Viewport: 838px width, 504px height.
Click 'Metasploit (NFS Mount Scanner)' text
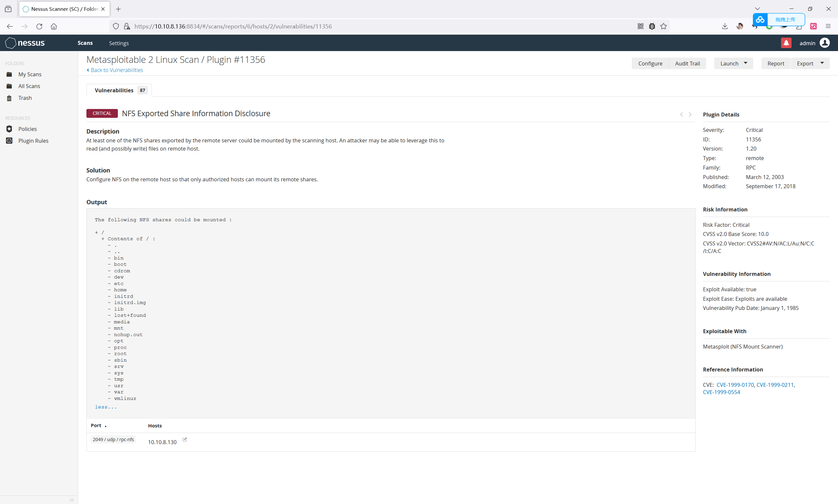(742, 346)
